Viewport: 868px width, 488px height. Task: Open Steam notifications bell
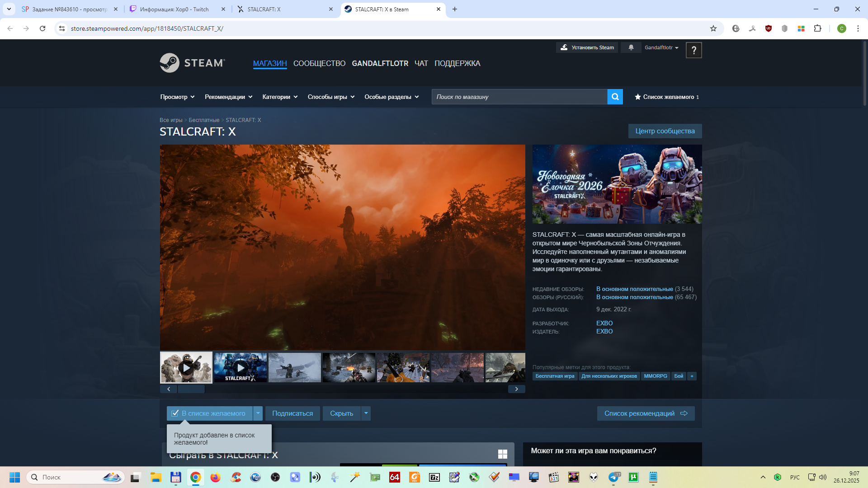pyautogui.click(x=631, y=47)
